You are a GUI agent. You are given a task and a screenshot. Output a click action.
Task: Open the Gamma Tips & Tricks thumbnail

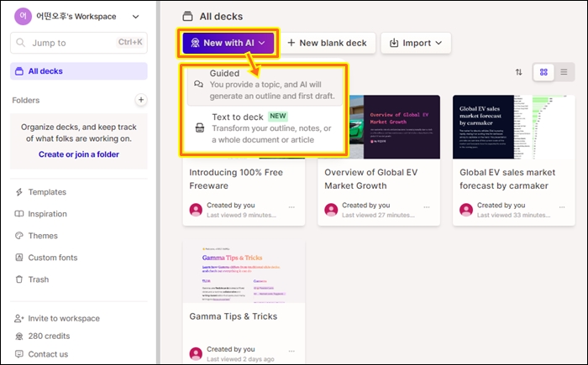[x=244, y=273]
